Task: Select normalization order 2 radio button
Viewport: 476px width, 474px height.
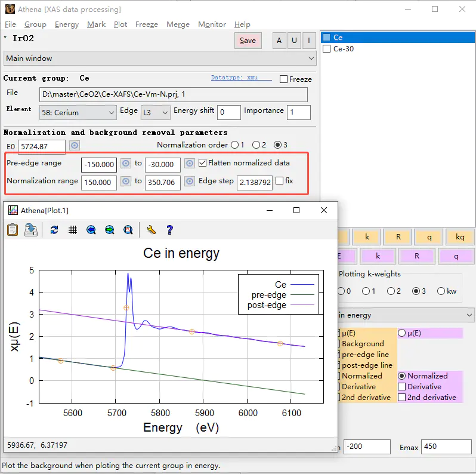Action: click(256, 145)
